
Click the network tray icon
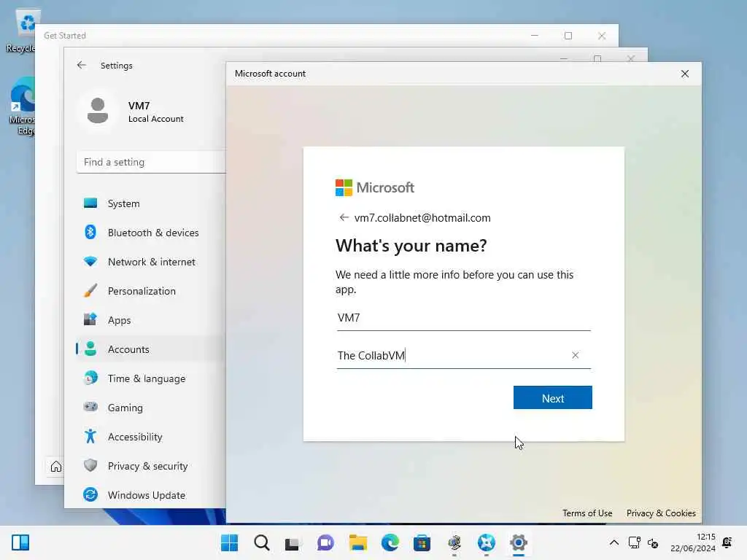634,542
